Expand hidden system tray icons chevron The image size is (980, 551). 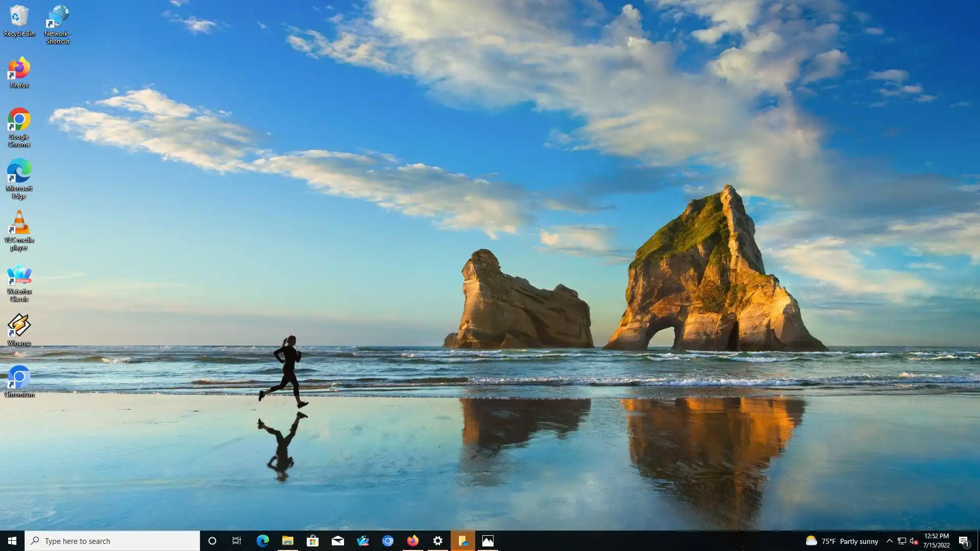(889, 541)
